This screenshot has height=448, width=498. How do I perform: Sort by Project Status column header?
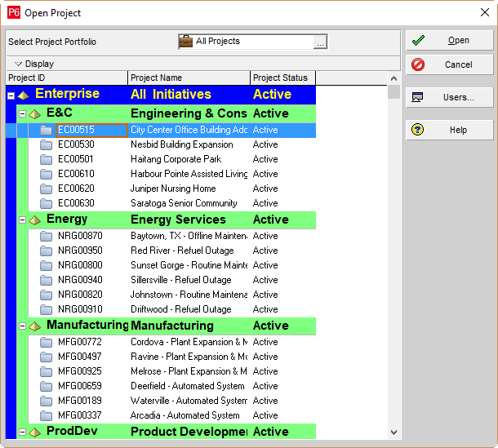click(x=283, y=78)
